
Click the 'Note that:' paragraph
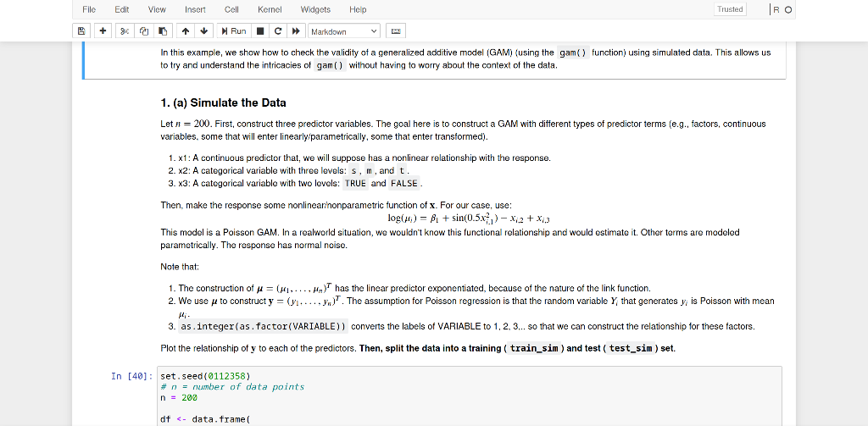click(180, 267)
